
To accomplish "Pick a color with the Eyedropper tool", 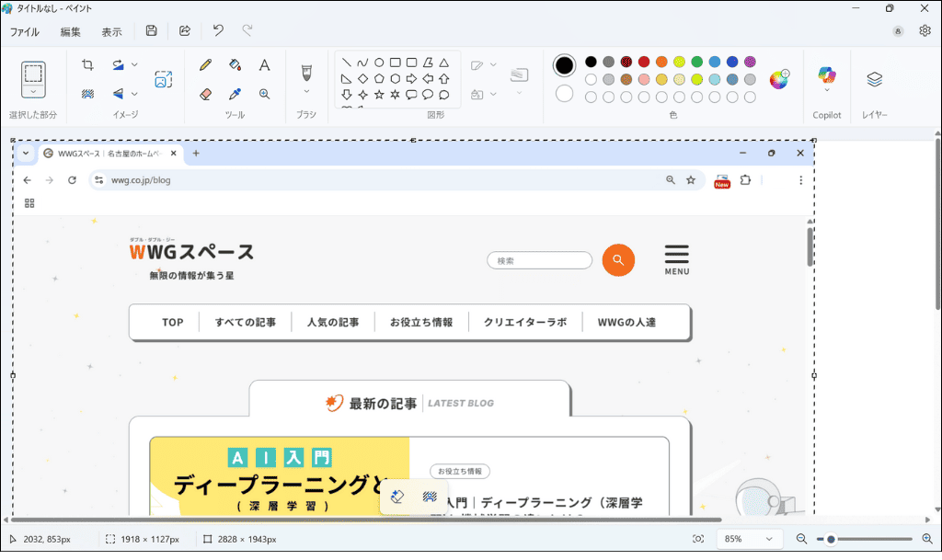I will click(x=234, y=94).
